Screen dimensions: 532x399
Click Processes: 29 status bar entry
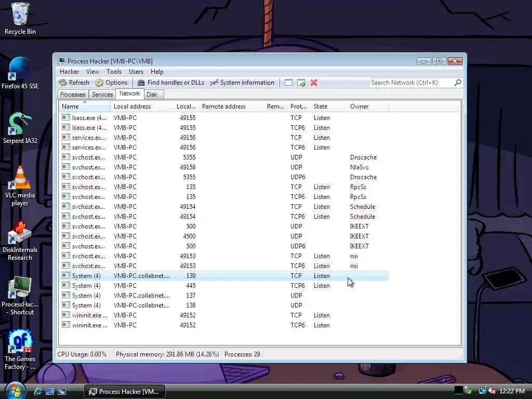tap(242, 354)
